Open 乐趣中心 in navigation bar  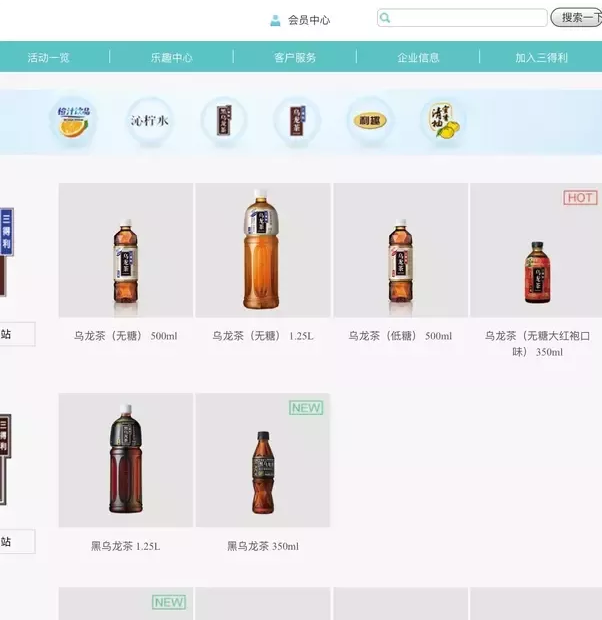[x=172, y=58]
